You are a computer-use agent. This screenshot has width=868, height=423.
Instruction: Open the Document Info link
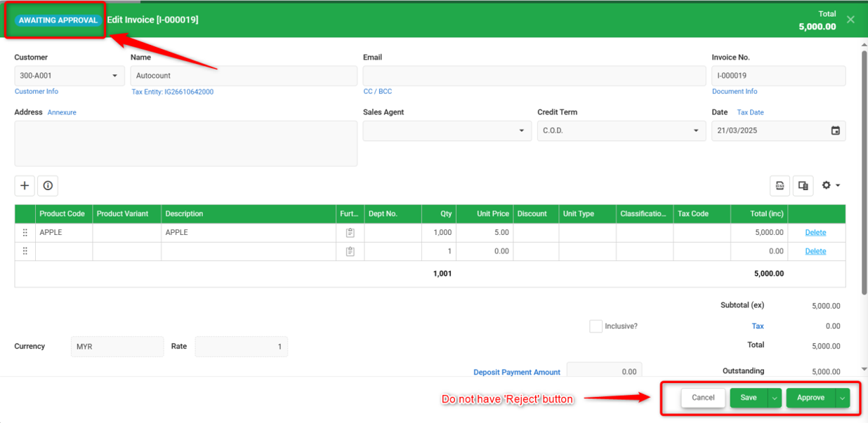coord(735,91)
